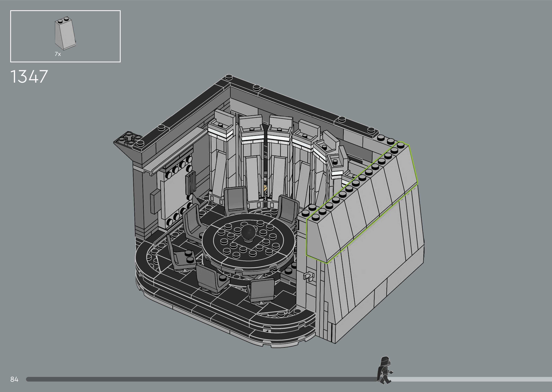The height and width of the screenshot is (392, 552).
Task: Click the step number 1347
Action: (29, 77)
